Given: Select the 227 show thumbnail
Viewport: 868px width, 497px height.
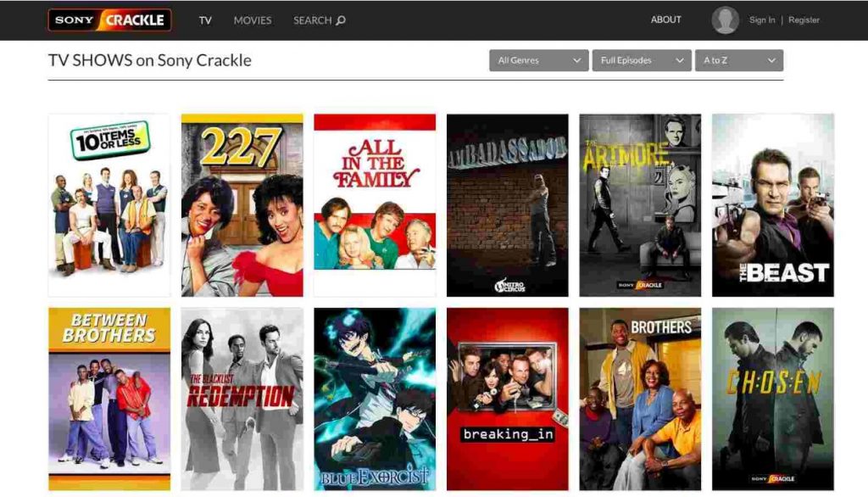Looking at the screenshot, I should pos(242,205).
